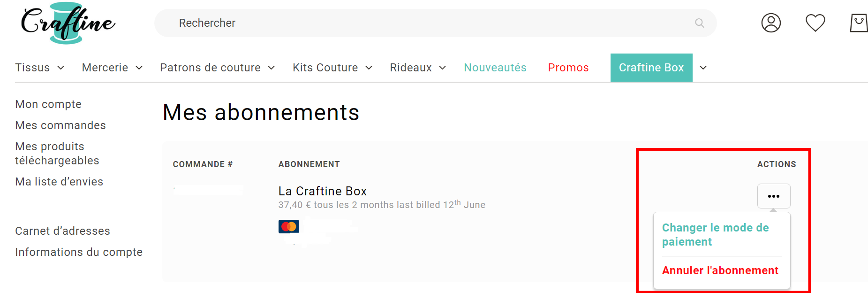The width and height of the screenshot is (868, 293).
Task: Expand the Patrons de couture chevron
Action: [x=272, y=68]
